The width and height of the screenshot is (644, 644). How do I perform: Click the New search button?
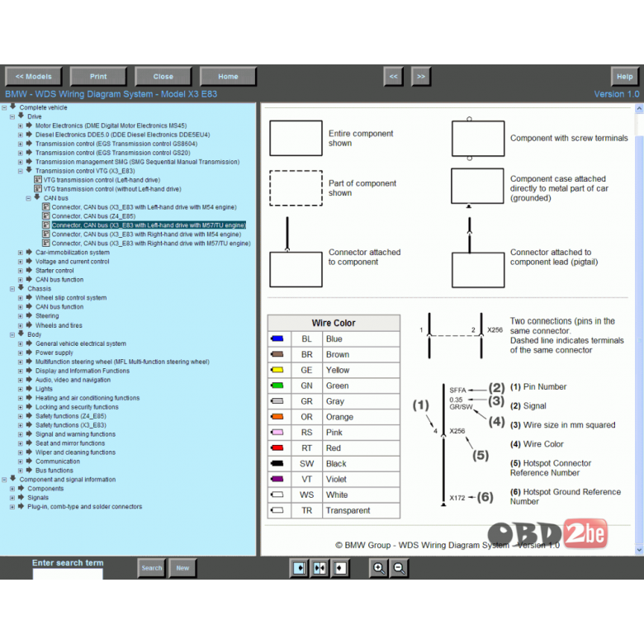pos(182,568)
